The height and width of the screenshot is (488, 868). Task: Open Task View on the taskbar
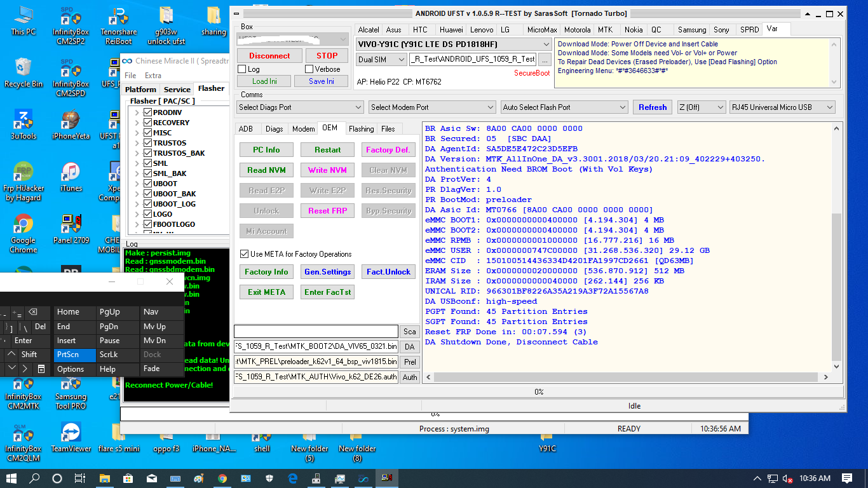click(80, 478)
